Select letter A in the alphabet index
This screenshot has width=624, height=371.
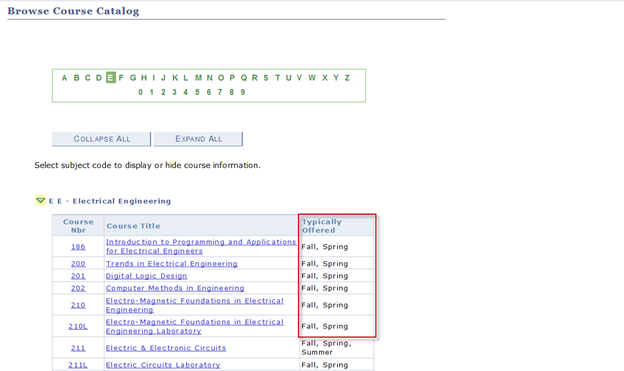(x=64, y=78)
